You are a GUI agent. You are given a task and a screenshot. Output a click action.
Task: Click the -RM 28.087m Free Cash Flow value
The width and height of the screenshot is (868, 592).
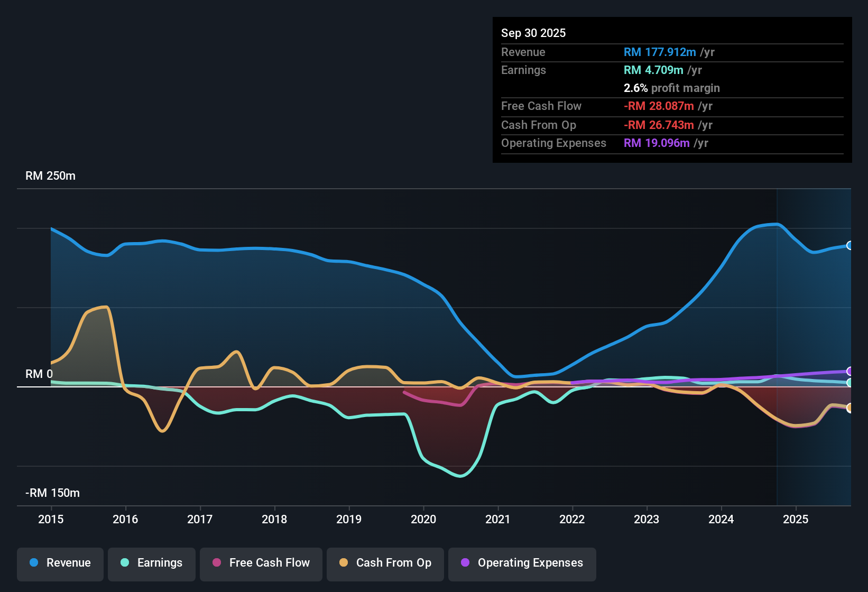click(x=659, y=106)
